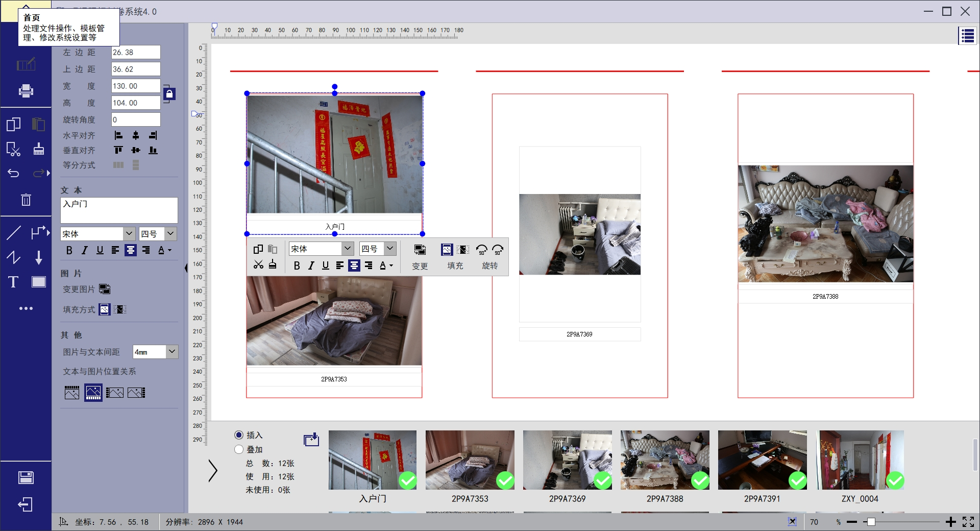The image size is (980, 531).
Task: Expand the redo options arrow
Action: tap(48, 173)
